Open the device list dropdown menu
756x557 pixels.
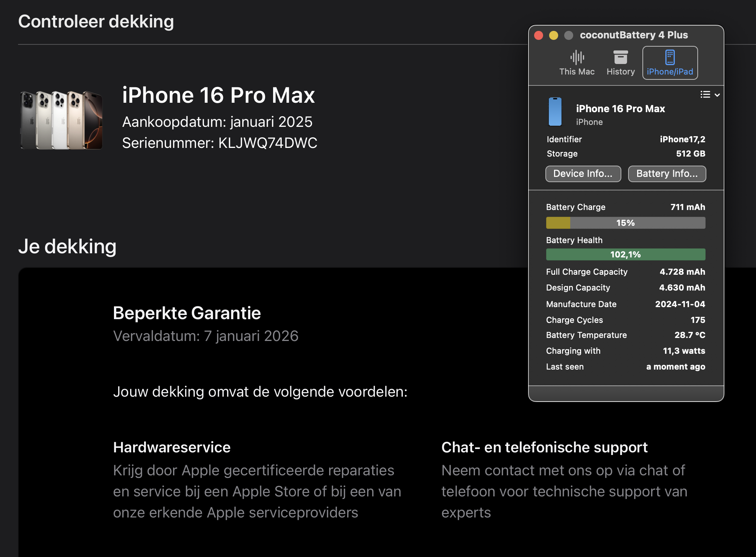[710, 94]
